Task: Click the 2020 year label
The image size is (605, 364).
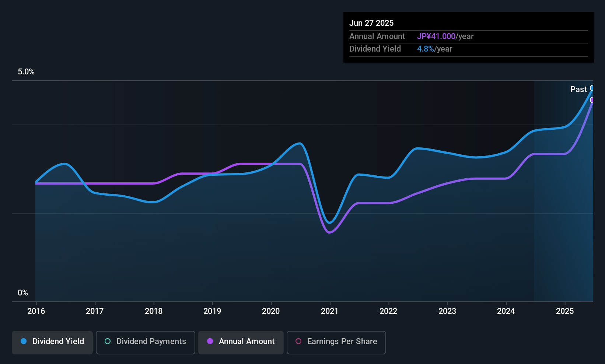Action: (x=271, y=311)
